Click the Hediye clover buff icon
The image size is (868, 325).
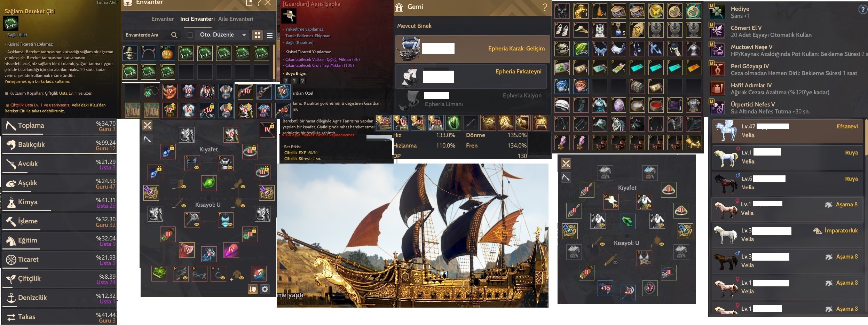(717, 12)
